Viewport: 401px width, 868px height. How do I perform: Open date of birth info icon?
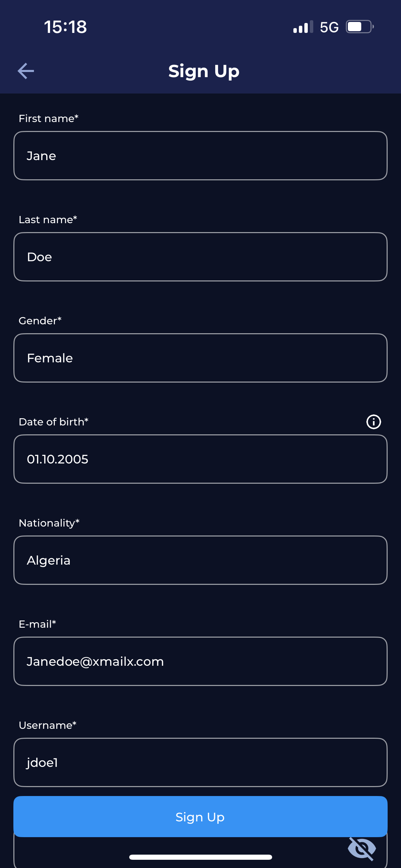pos(374,422)
